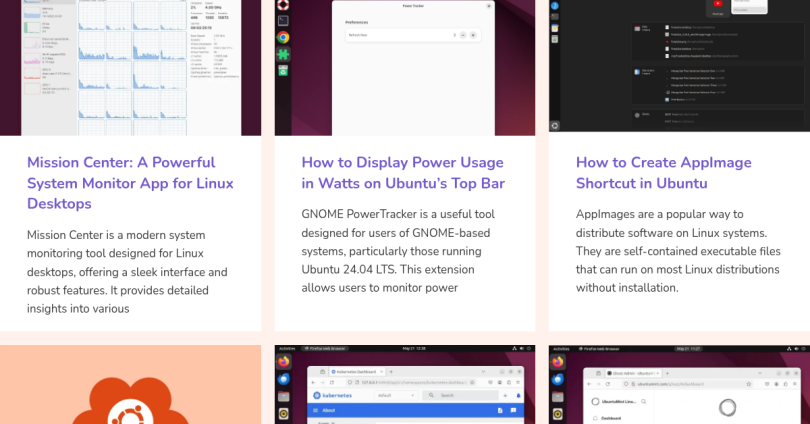Viewport: 810px width, 424px height.
Task: Click the GNOME PowerTracker excerpt paragraph
Action: coord(402,251)
